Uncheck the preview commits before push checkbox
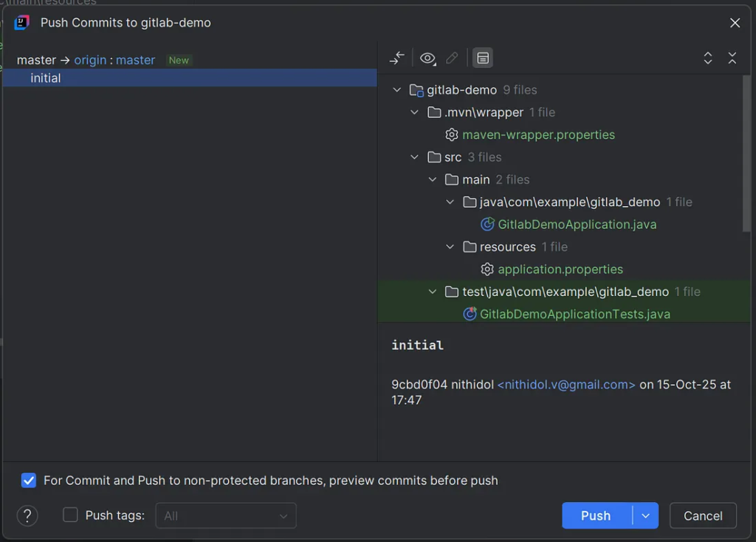Screen dimensions: 756x542 click(x=29, y=481)
